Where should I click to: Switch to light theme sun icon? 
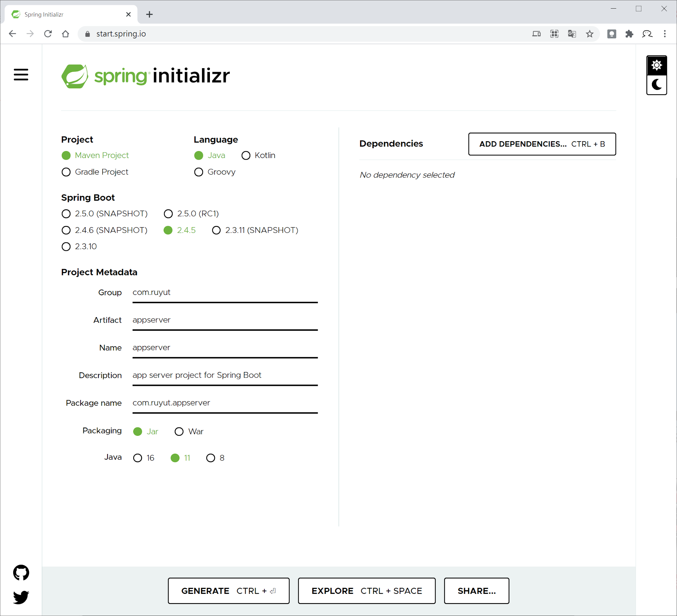click(656, 65)
